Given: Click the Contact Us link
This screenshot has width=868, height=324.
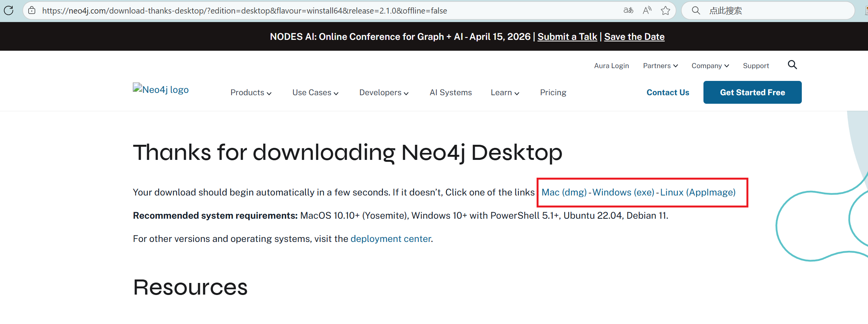Looking at the screenshot, I should pos(668,93).
